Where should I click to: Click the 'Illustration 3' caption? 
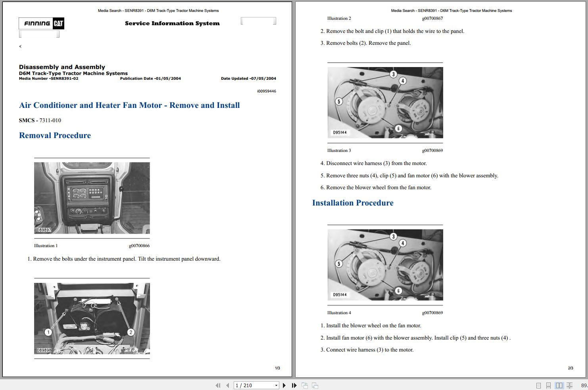point(339,150)
